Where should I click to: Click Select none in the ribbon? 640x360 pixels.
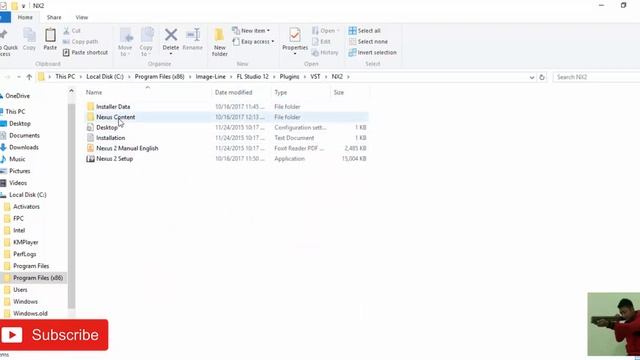[x=368, y=42]
